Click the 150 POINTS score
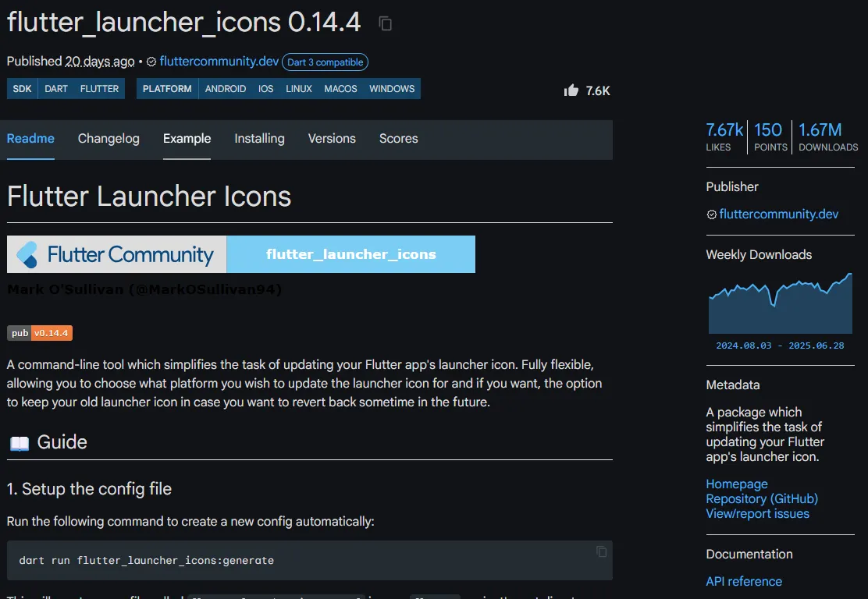Viewport: 868px width, 599px height. point(770,136)
